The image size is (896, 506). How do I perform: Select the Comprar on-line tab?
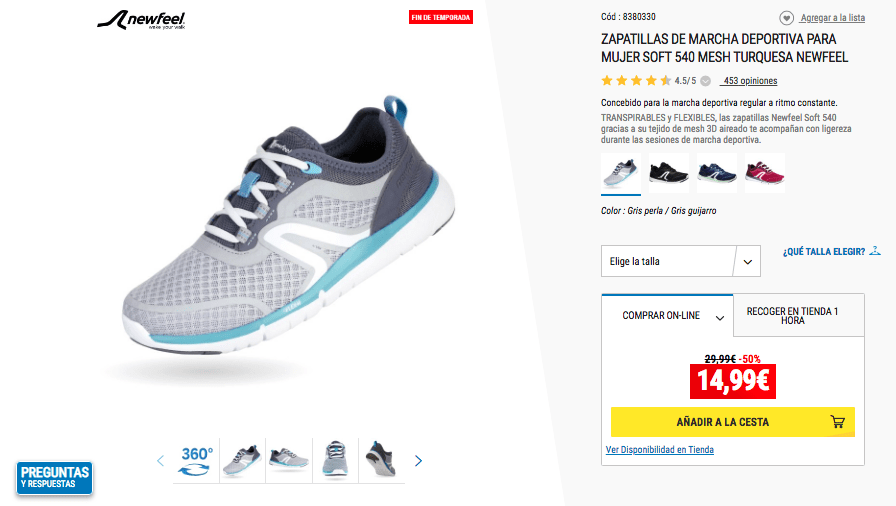pyautogui.click(x=667, y=315)
